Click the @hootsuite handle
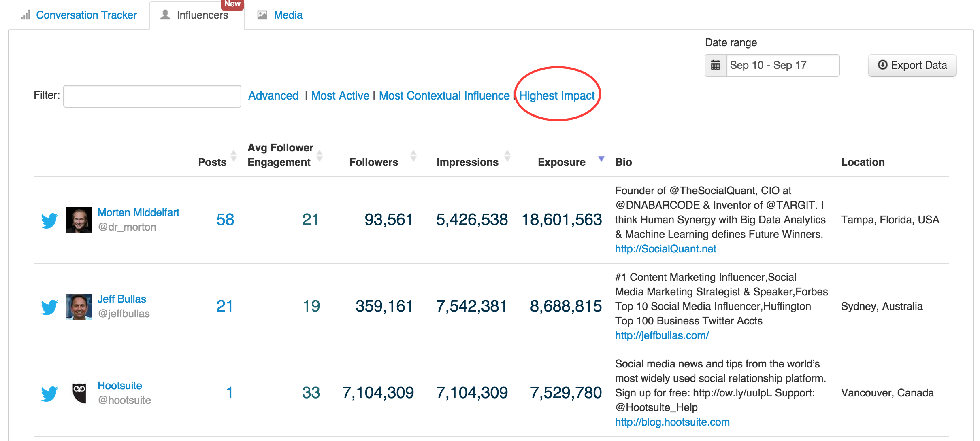This screenshot has width=980, height=441. [x=124, y=400]
